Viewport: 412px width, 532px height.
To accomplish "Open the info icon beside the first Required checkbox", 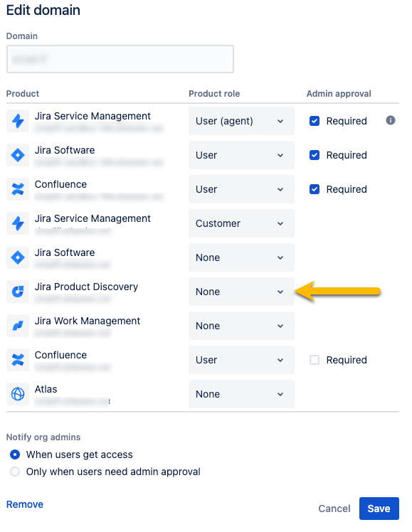I will click(390, 120).
